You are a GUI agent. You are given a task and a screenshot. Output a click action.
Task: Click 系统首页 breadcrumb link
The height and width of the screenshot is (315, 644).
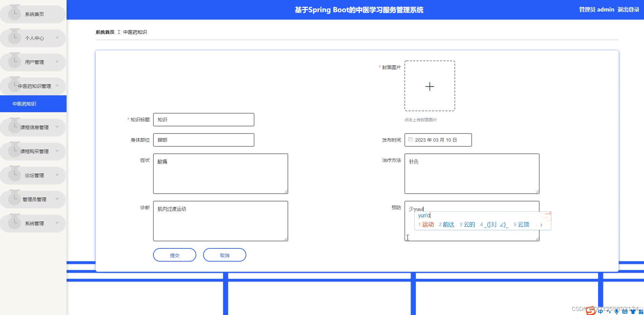pyautogui.click(x=105, y=32)
